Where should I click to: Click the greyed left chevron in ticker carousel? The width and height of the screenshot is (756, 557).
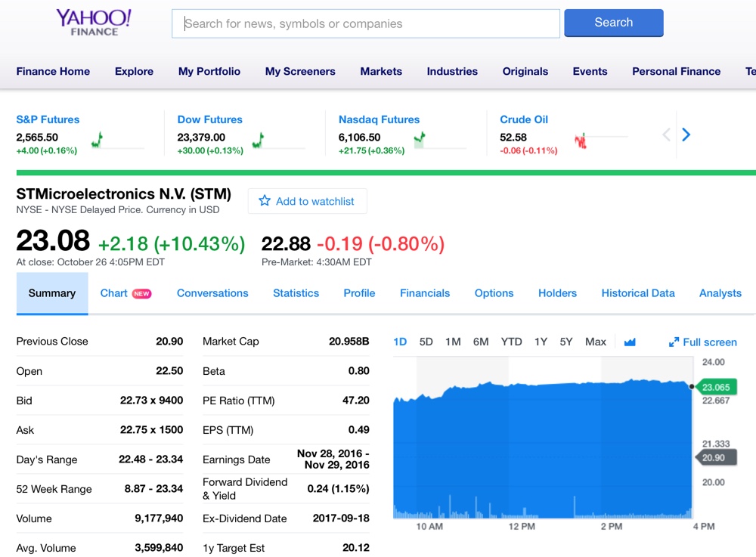pyautogui.click(x=666, y=135)
